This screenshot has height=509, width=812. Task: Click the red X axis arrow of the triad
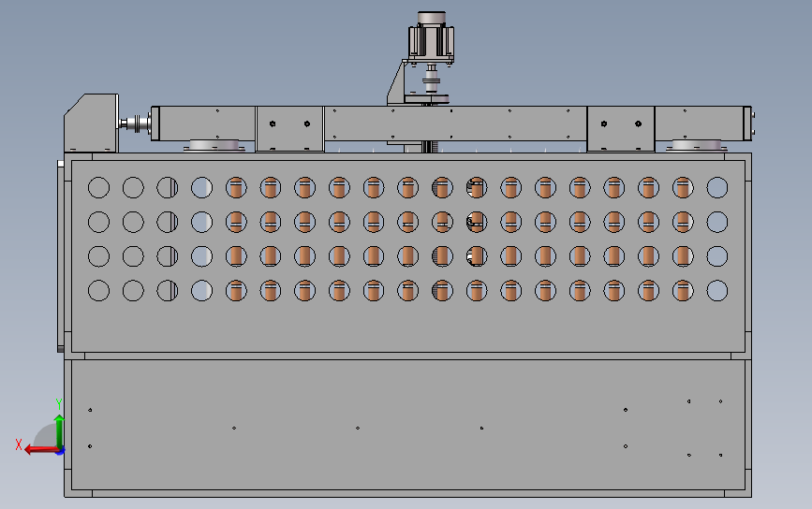(40, 449)
